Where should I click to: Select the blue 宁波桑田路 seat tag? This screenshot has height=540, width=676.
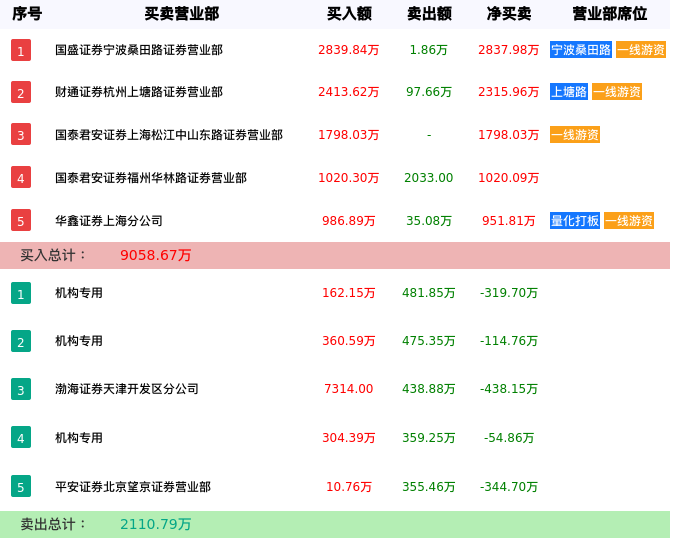coord(580,50)
